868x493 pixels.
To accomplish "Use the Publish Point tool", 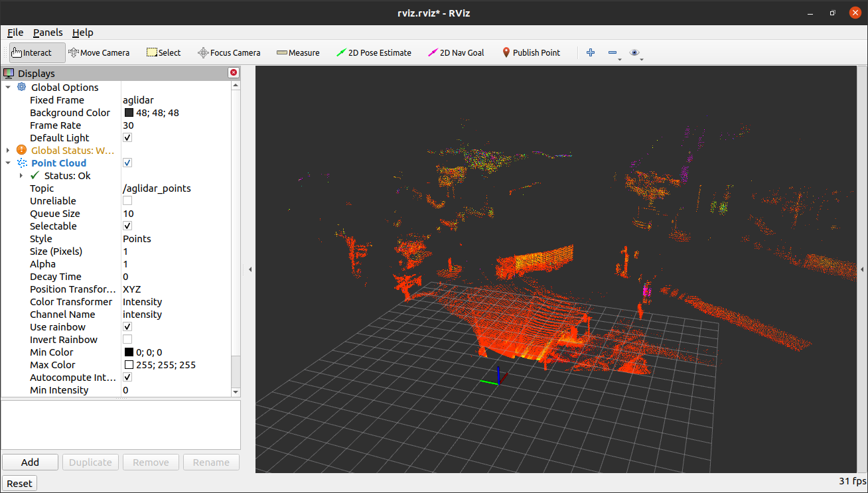I will pos(530,52).
